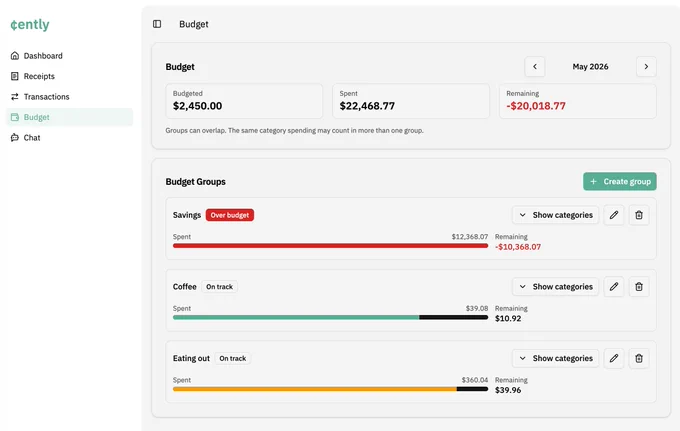
Task: Click the cently logo
Action: tap(30, 25)
